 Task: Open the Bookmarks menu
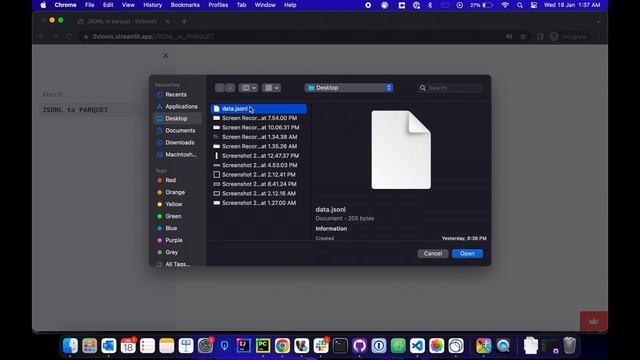185,5
